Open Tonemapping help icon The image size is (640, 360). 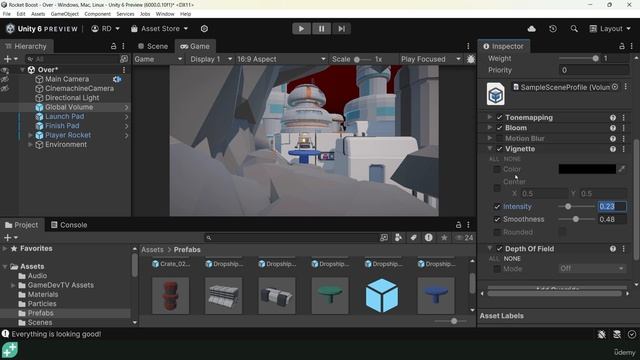tap(613, 118)
